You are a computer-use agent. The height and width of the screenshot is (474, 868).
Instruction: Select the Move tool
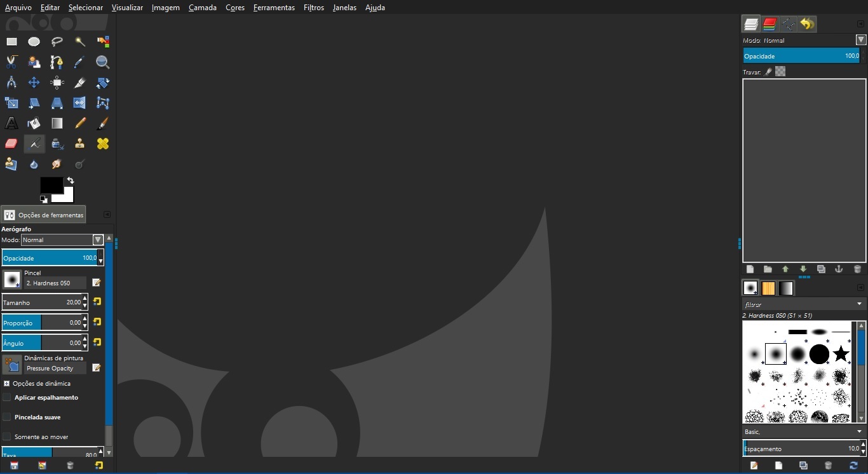34,83
